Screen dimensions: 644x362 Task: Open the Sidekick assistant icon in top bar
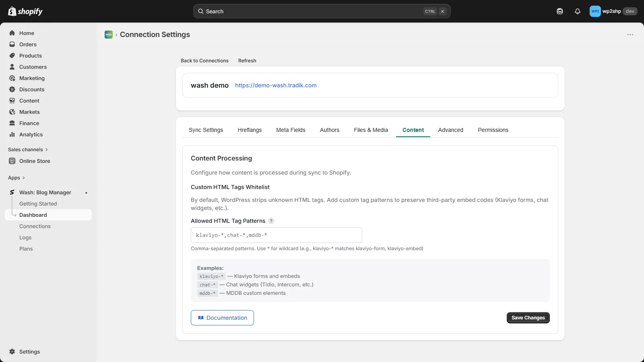coord(560,11)
